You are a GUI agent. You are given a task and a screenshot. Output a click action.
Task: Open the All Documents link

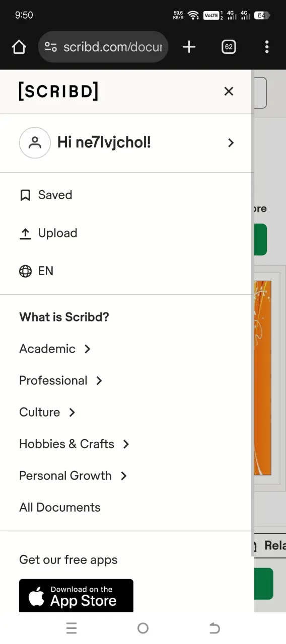click(x=60, y=507)
